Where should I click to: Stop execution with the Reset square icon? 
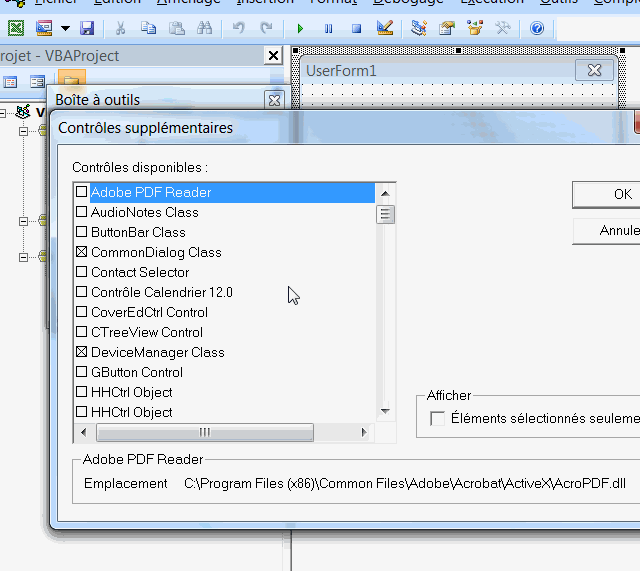tap(356, 29)
